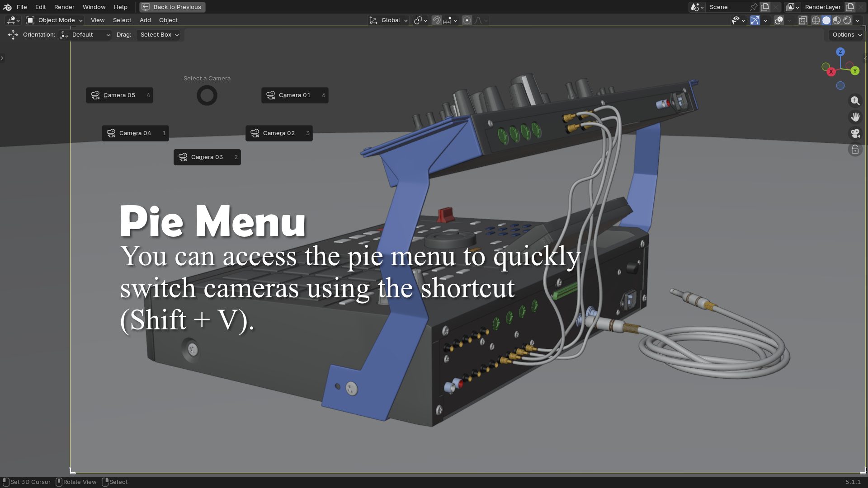
Task: Open Orientation Default dropdown
Action: 85,35
